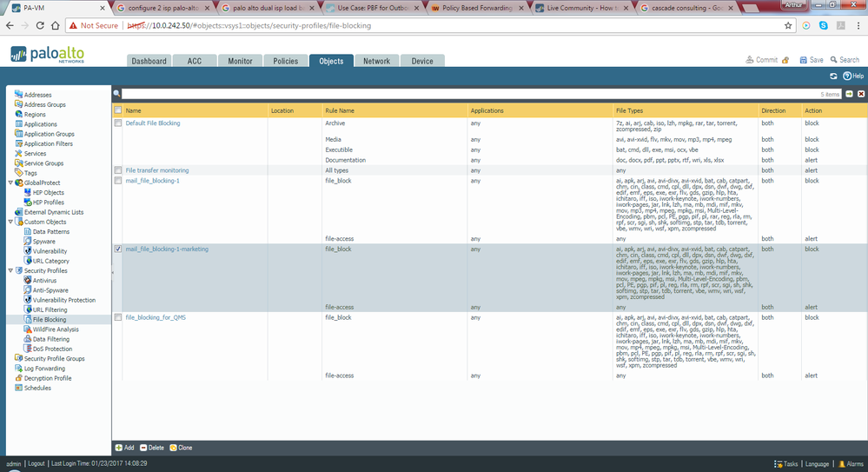Click the Help question mark icon
The width and height of the screenshot is (868, 472).
click(846, 76)
